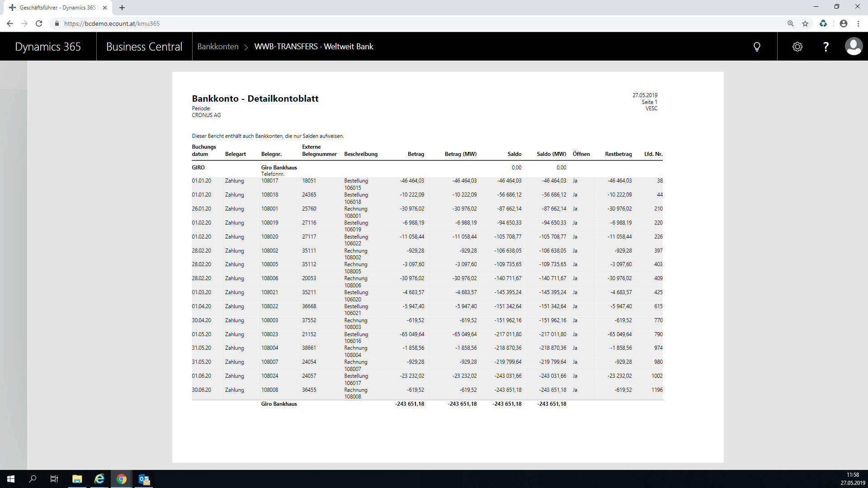Click Saldo value -105 708,77

click(x=508, y=237)
